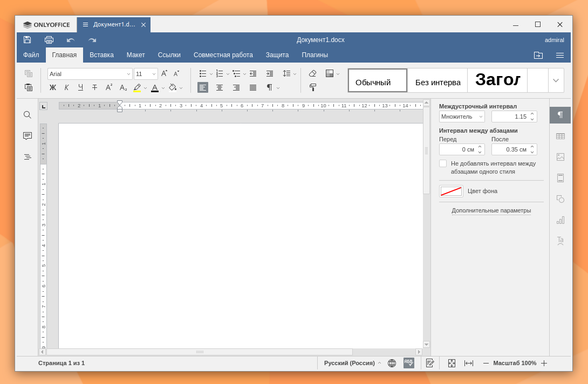Toggle bold formatting (Ж)
Viewport: 588px width, 384px height.
coord(53,87)
